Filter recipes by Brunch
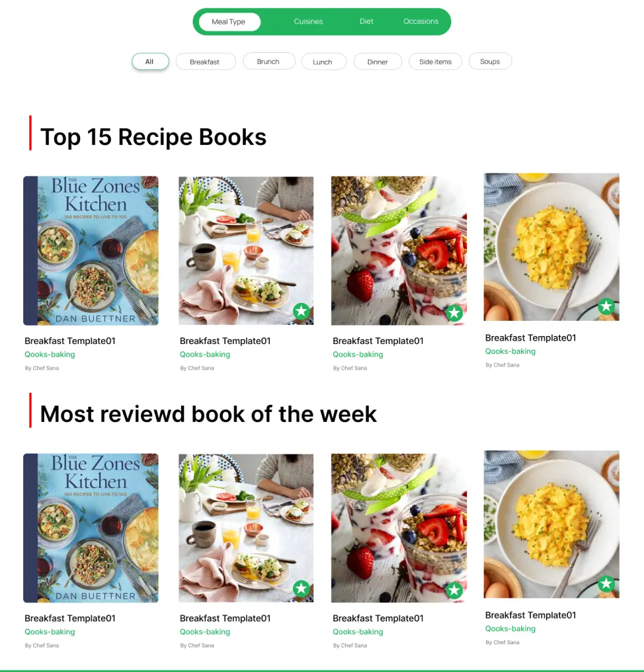The width and height of the screenshot is (644, 672). pos(268,62)
